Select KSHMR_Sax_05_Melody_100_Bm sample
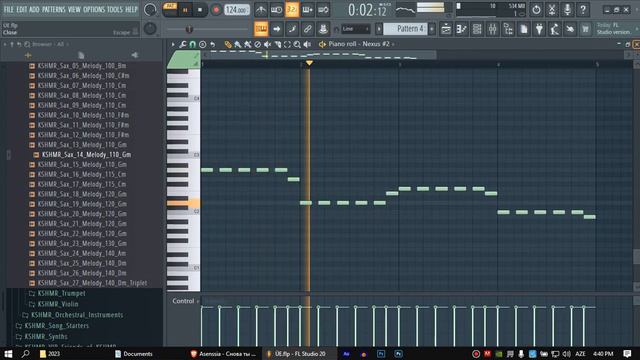 81,66
